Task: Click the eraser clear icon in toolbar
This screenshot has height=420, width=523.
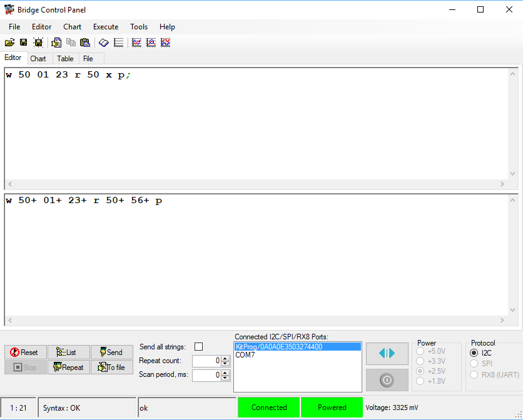Action: tap(104, 42)
